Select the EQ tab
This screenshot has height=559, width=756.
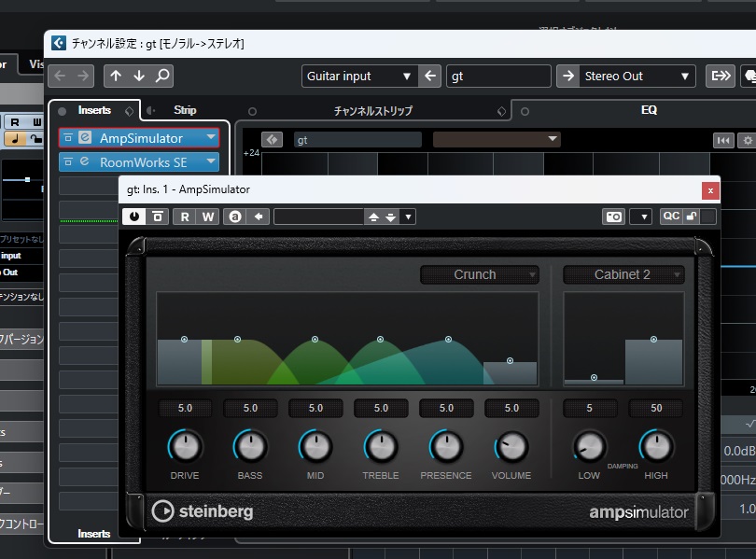(649, 110)
